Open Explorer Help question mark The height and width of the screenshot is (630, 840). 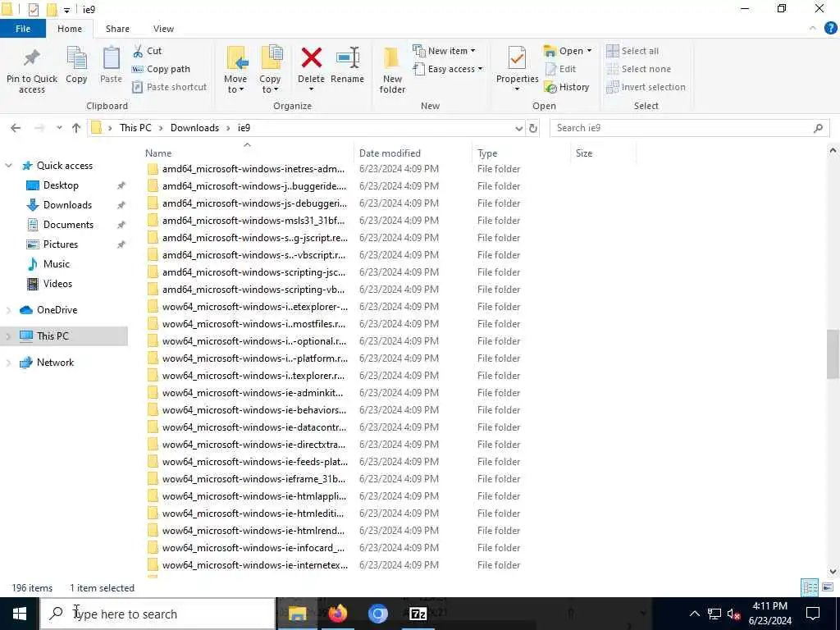click(x=830, y=29)
